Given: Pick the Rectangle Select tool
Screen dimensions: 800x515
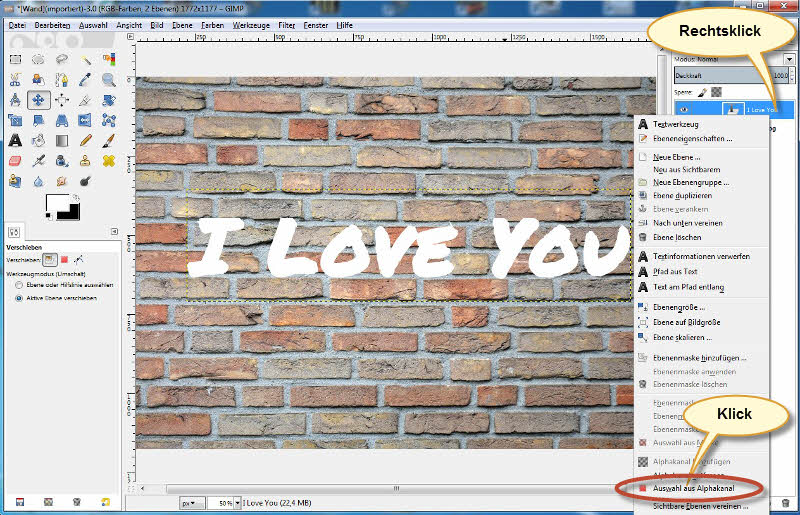Looking at the screenshot, I should (x=16, y=59).
